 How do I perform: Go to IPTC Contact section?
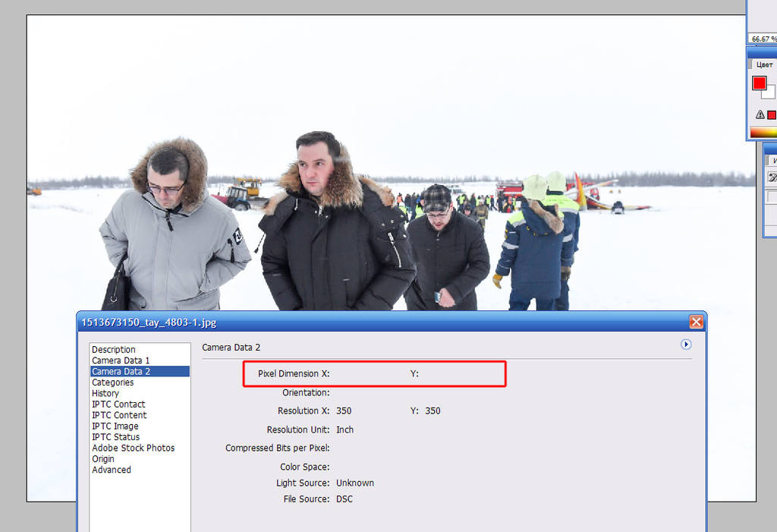pos(118,404)
